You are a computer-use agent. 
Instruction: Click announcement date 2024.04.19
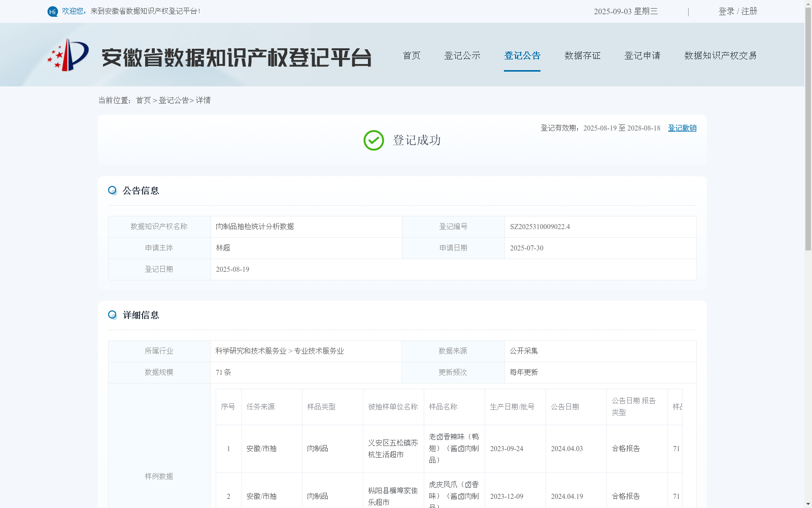(x=567, y=496)
